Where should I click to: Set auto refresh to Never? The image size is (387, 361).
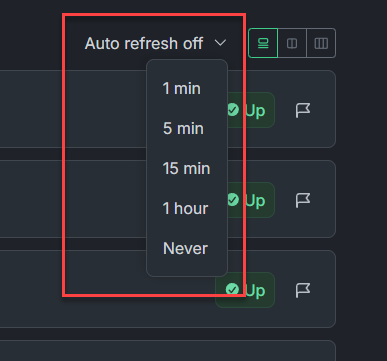click(x=187, y=248)
